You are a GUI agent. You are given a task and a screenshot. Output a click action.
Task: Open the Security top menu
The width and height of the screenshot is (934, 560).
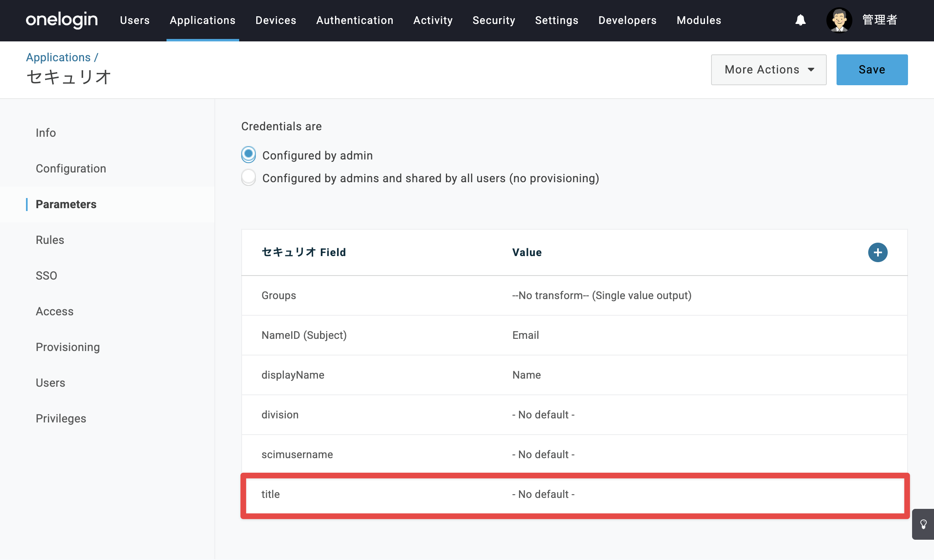(x=494, y=20)
